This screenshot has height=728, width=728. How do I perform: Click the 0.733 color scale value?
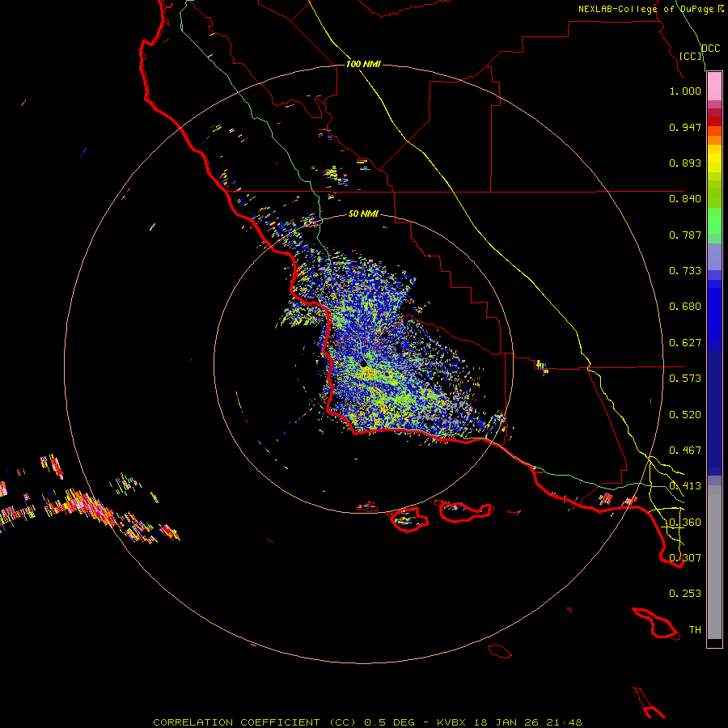[x=685, y=271]
